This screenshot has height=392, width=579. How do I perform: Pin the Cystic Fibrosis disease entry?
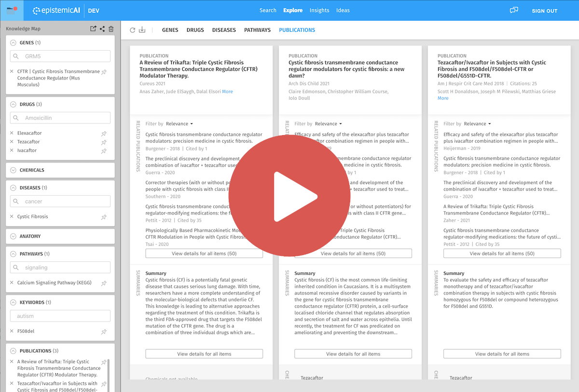104,217
